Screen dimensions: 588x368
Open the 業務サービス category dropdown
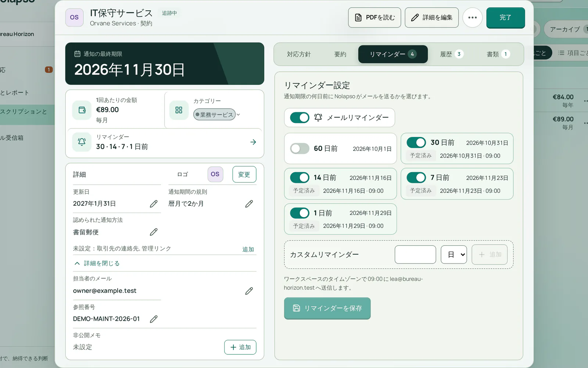point(216,114)
